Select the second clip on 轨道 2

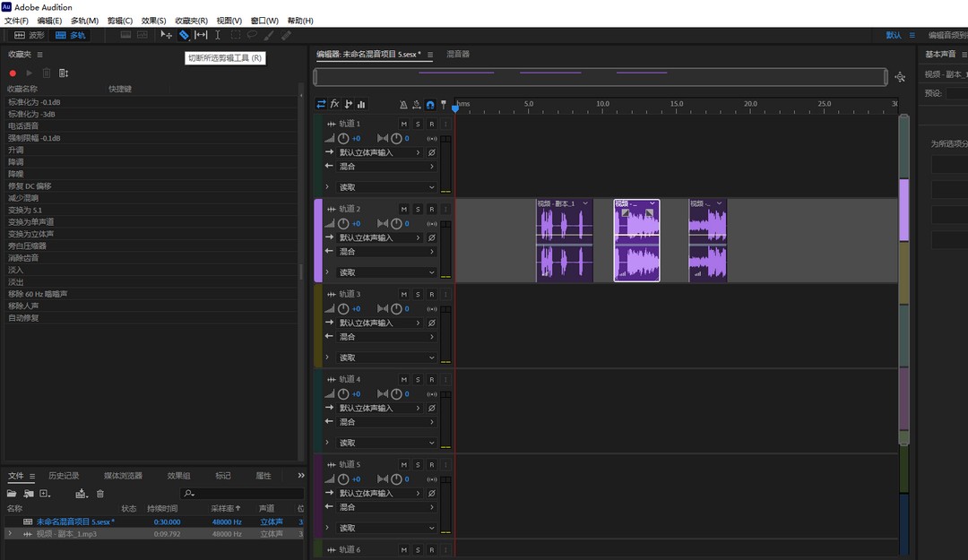(x=636, y=240)
